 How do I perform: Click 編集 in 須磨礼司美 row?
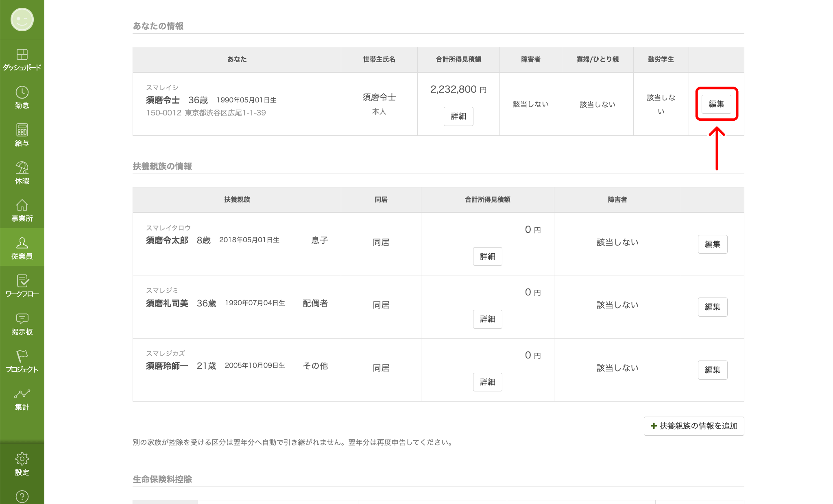713,307
